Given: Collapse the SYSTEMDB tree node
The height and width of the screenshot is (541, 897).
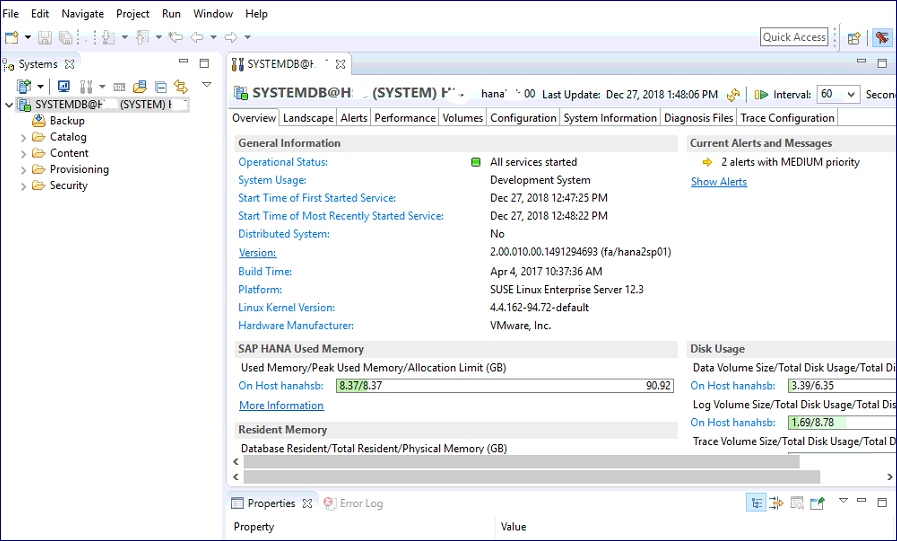Looking at the screenshot, I should tap(9, 105).
